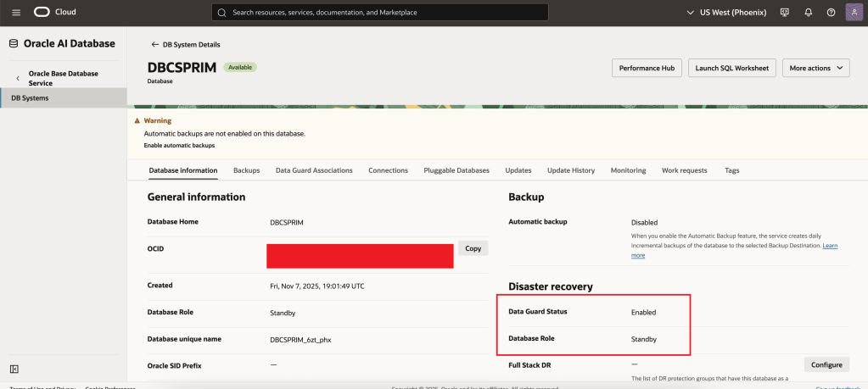This screenshot has width=868, height=389.
Task: Click Enable automatic backups link
Action: click(179, 145)
